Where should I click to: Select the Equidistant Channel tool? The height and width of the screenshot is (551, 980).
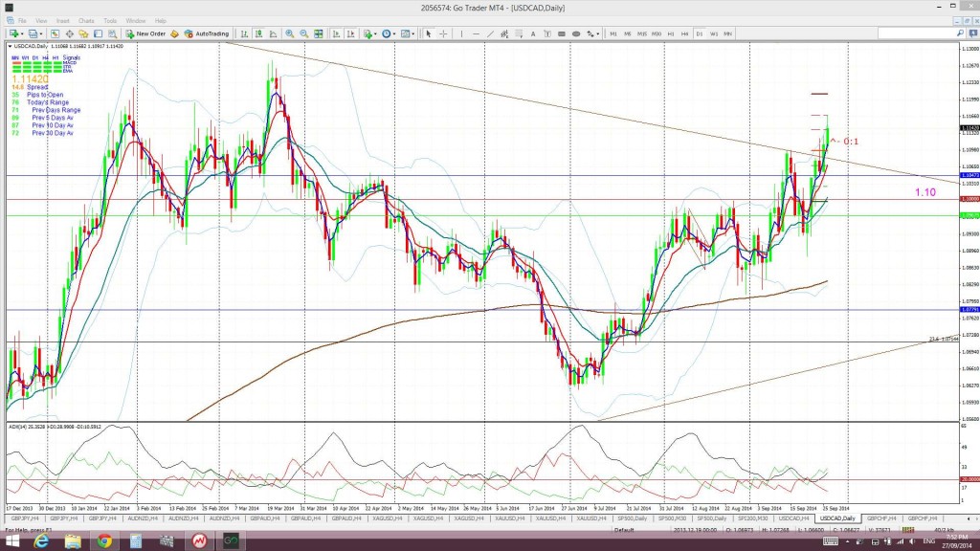click(x=504, y=33)
